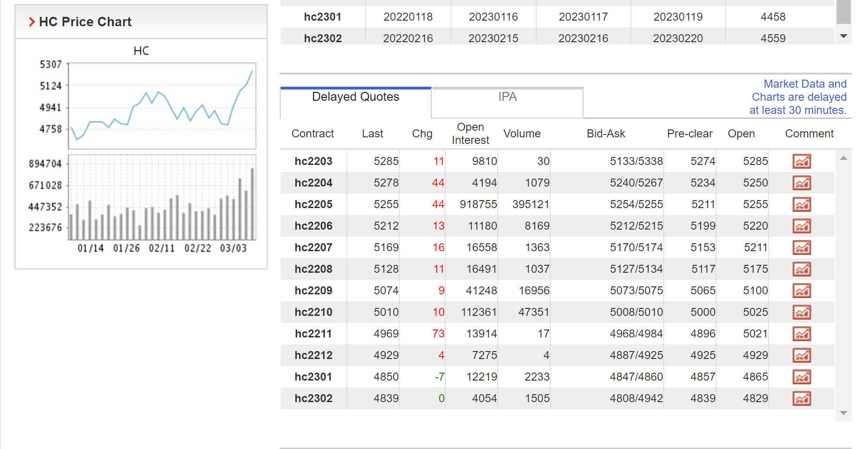
Task: Click hc2301 in the top contract table
Action: (323, 17)
